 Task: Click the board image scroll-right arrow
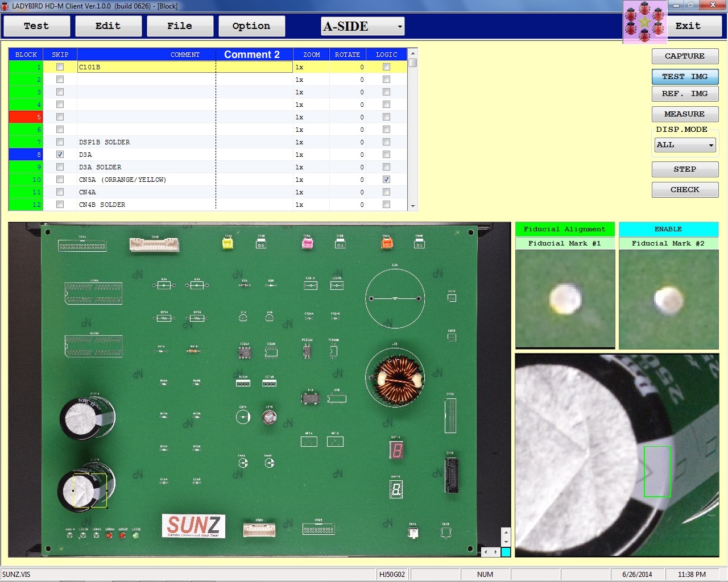(x=495, y=552)
